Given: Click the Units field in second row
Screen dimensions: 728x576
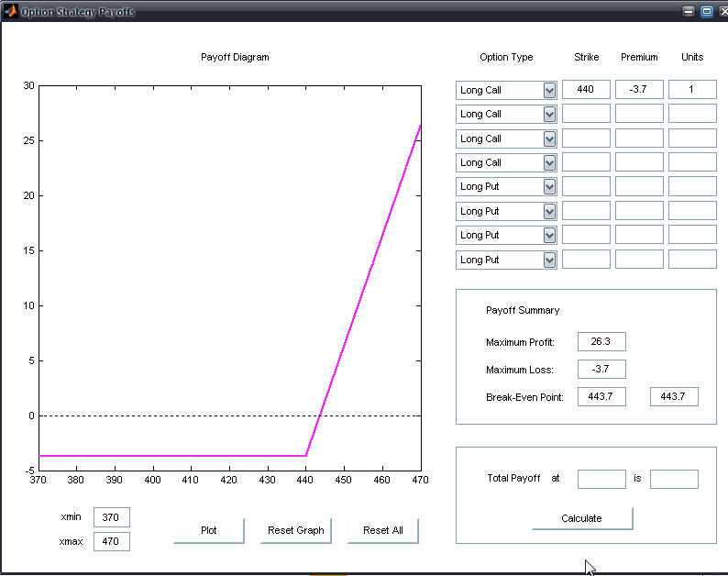Looking at the screenshot, I should click(x=692, y=114).
